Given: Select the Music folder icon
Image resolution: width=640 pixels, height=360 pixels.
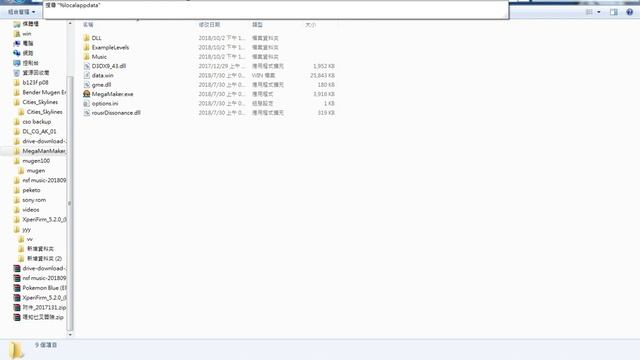Looking at the screenshot, I should pyautogui.click(x=86, y=57).
